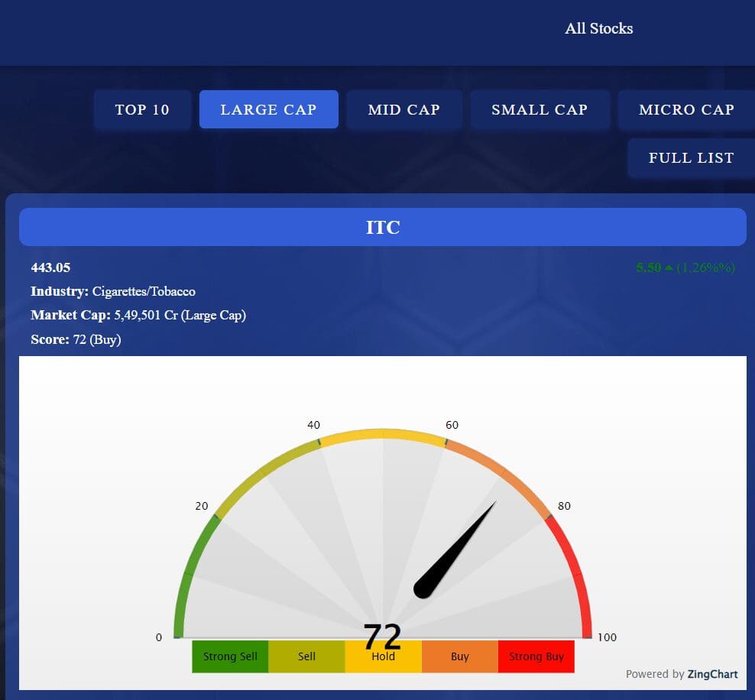Screen dimensions: 755x700
Task: Open the MICRO CAP tab
Action: click(x=686, y=109)
